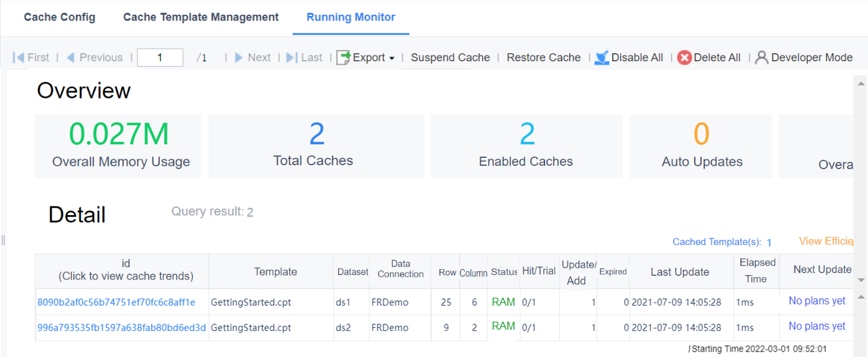Select the Running Monitor tab
868x357 pixels.
tap(351, 17)
